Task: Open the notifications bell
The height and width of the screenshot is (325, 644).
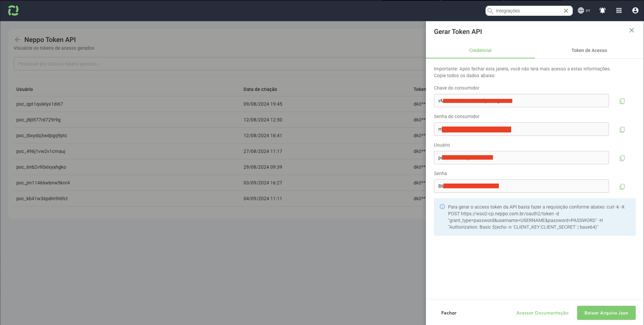Action: pos(602,10)
